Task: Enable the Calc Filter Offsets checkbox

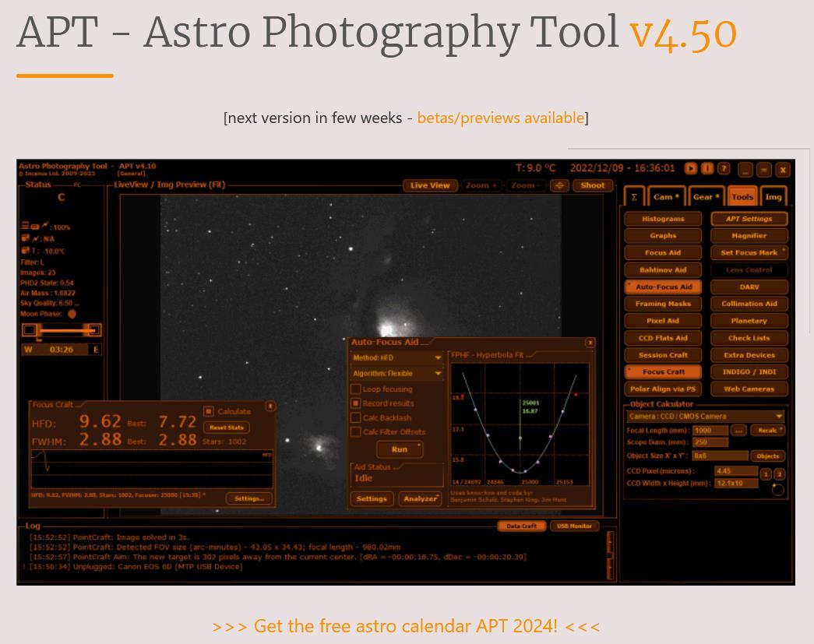Action: (356, 431)
